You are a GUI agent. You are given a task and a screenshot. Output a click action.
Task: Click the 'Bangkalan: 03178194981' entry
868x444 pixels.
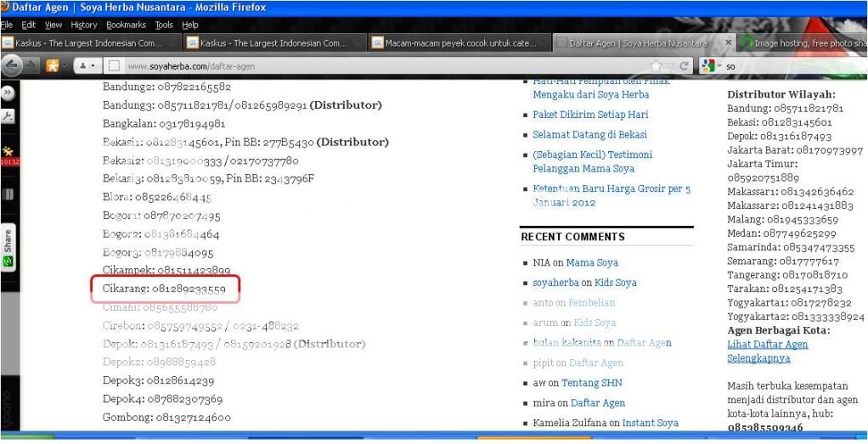[x=164, y=123]
